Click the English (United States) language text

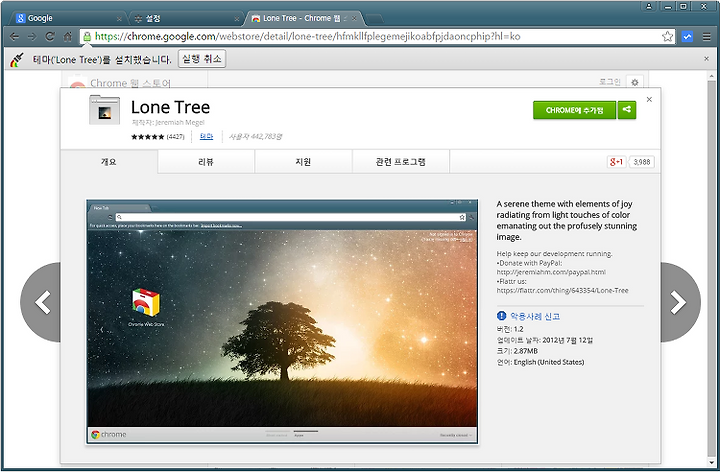pos(549,362)
